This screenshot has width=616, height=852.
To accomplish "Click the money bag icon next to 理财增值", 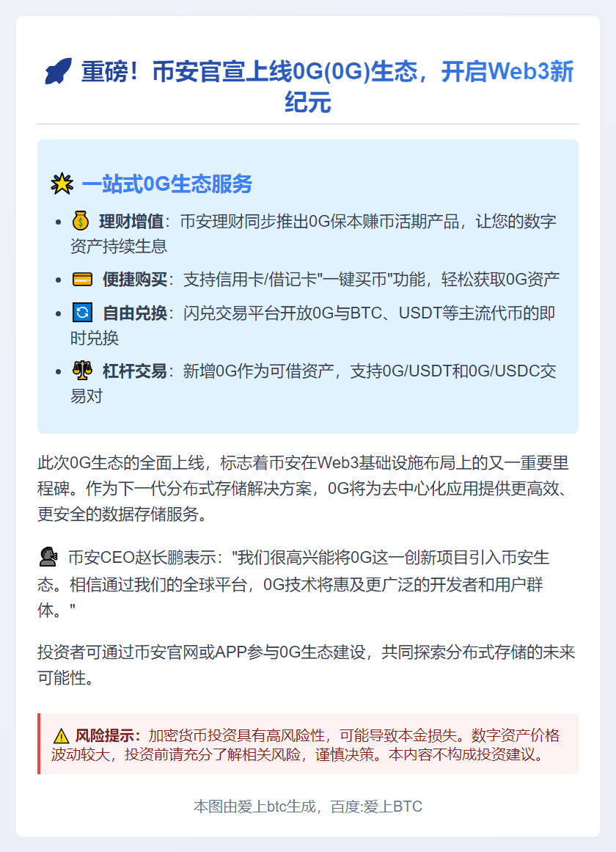I will (81, 221).
